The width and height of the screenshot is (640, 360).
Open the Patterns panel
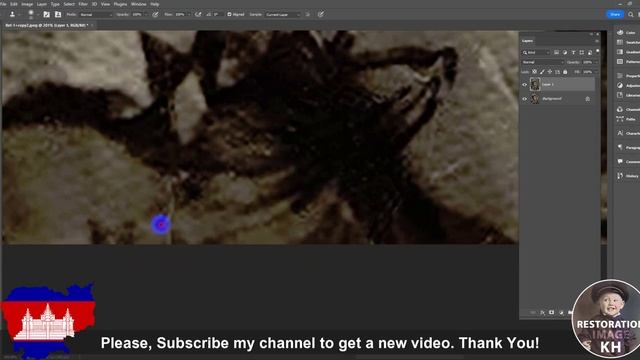point(628,62)
